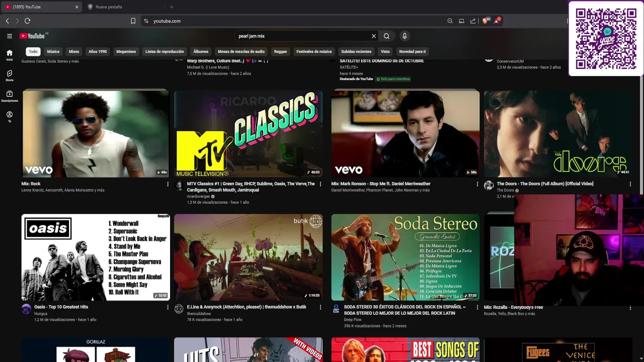The height and width of the screenshot is (362, 644).
Task: Select the Visto filter chip
Action: point(385,51)
